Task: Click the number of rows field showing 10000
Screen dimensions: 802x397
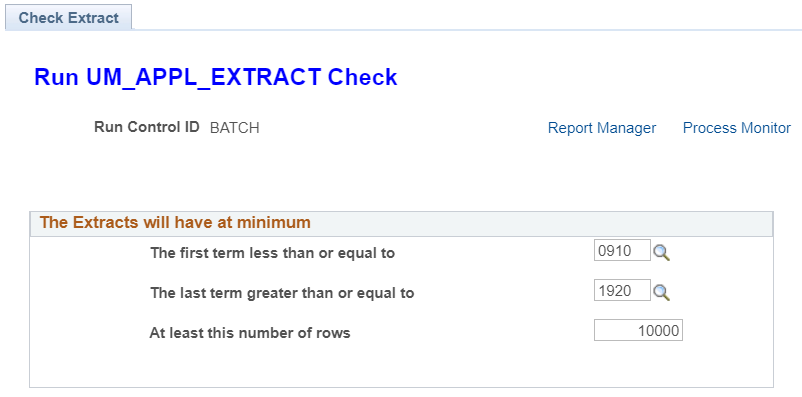Action: click(638, 330)
